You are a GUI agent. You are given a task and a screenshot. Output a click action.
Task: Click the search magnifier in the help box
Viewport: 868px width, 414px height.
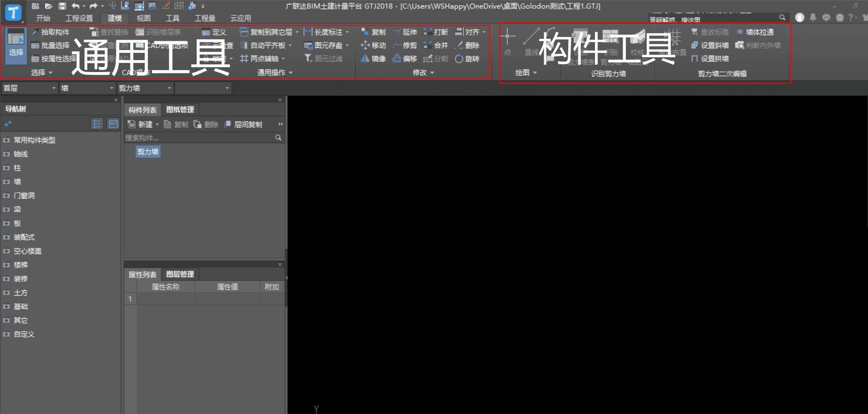[782, 17]
